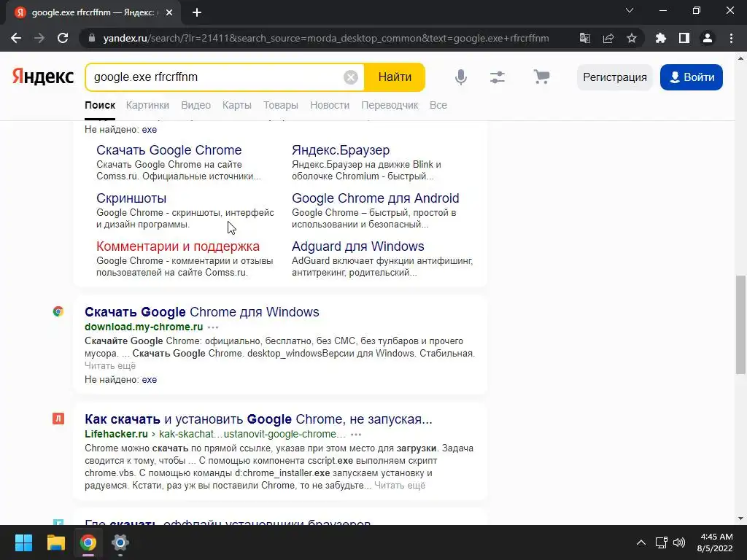
Task: Open options dots next to Lifehacker URL
Action: coord(356,435)
